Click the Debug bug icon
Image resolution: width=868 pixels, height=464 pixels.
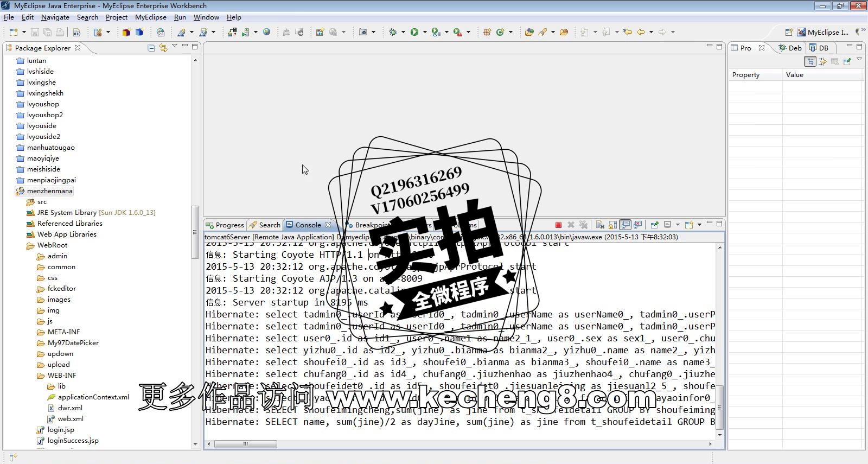(x=393, y=32)
